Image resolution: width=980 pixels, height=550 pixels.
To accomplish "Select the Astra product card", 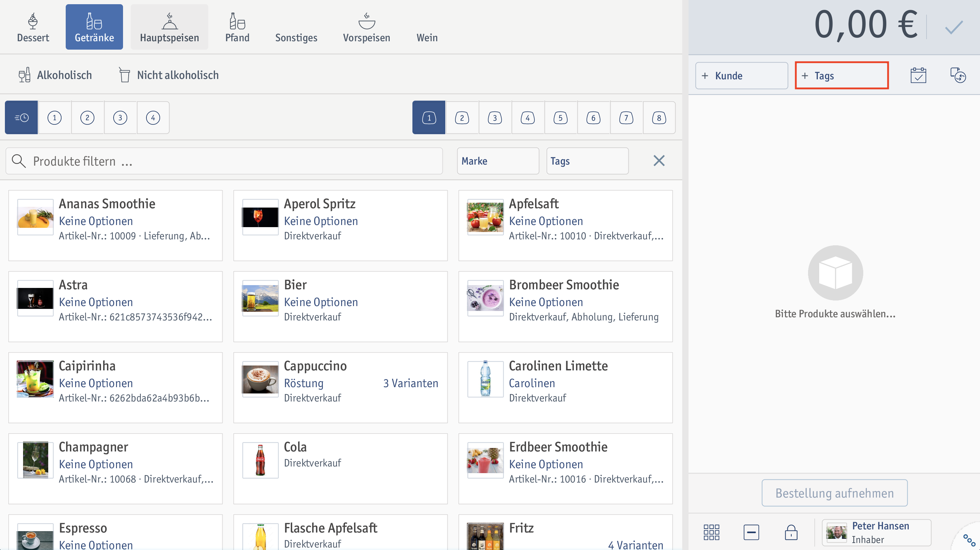I will (x=115, y=306).
